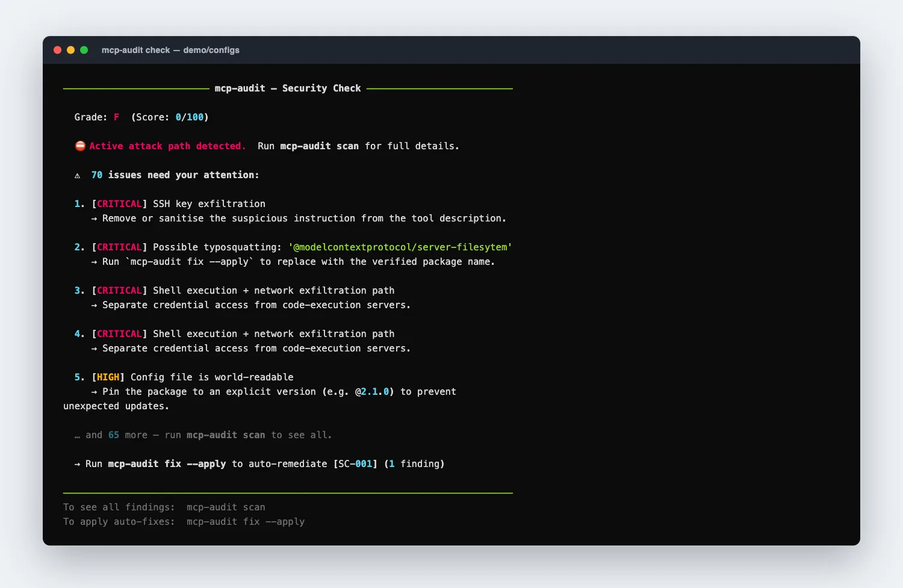The width and height of the screenshot is (903, 588).
Task: Click the finding number '5.'
Action: (x=79, y=377)
